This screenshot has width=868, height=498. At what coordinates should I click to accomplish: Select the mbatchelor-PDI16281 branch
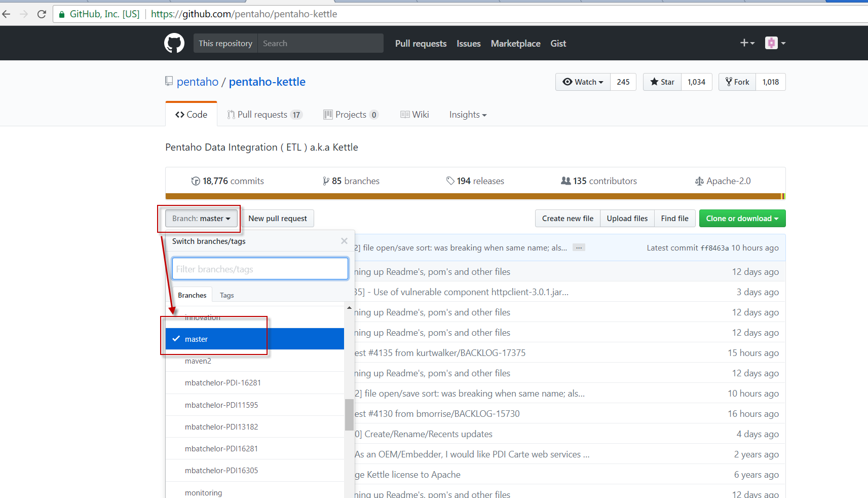(x=255, y=448)
